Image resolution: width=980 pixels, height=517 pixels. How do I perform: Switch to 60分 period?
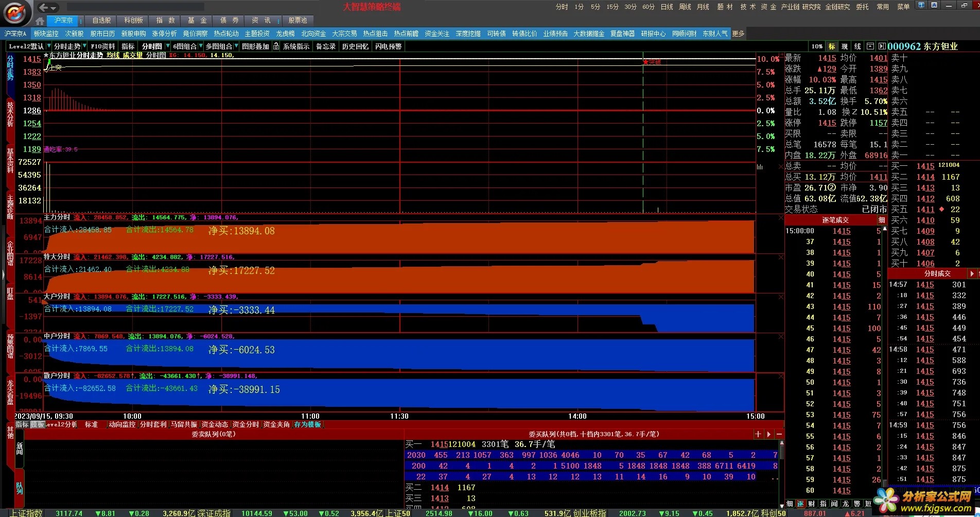coord(649,7)
